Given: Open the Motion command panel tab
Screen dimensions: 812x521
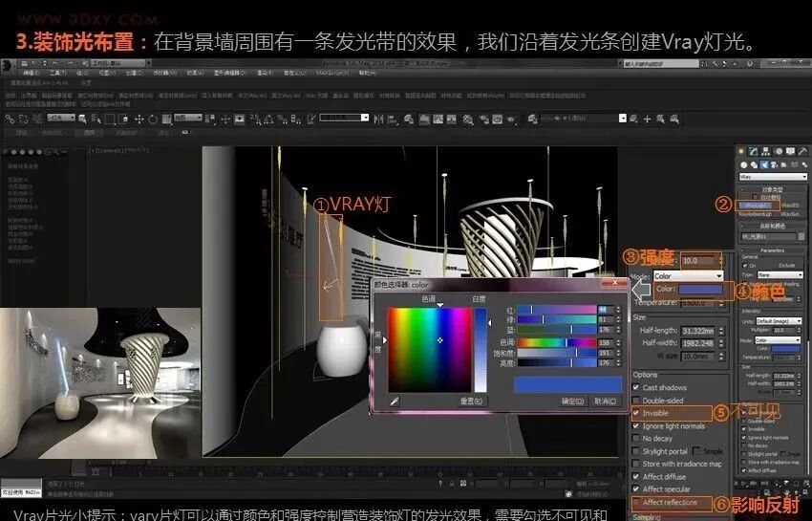Looking at the screenshot, I should (779, 151).
